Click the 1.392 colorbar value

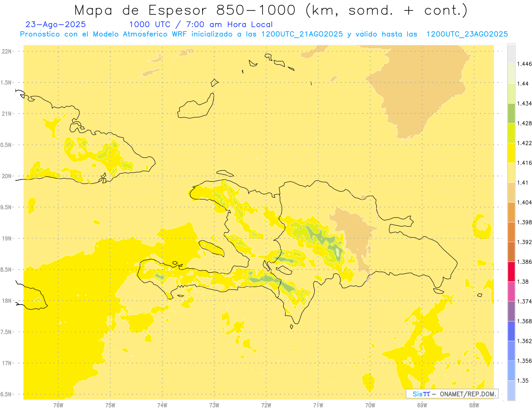coord(524,242)
